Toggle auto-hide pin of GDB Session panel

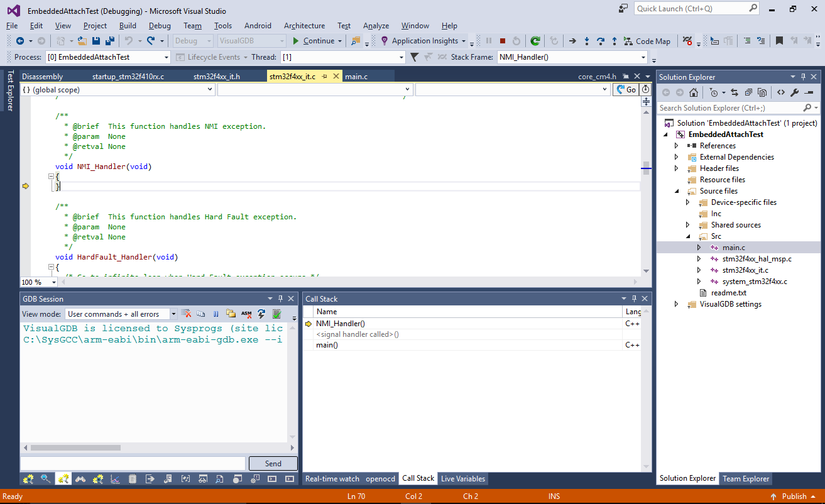280,299
